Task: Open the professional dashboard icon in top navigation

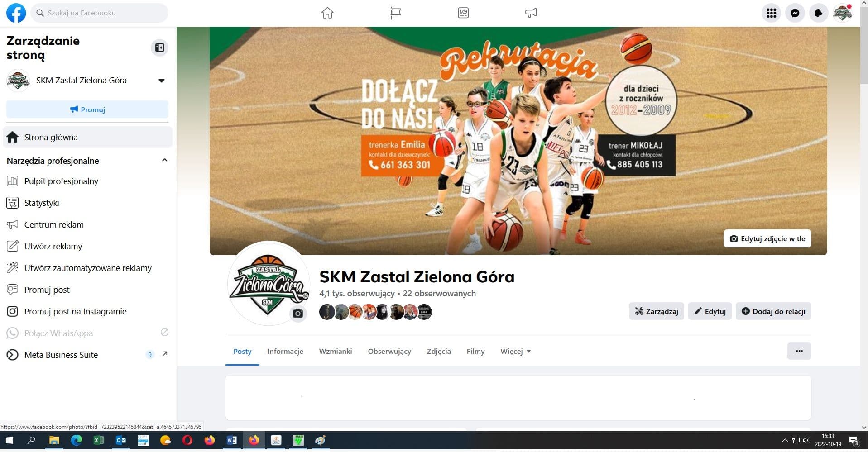Action: tap(463, 13)
